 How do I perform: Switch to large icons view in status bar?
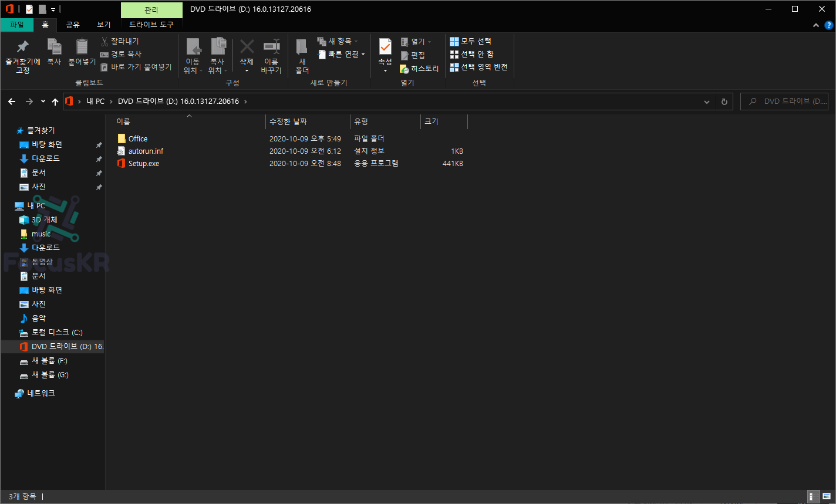[827, 496]
